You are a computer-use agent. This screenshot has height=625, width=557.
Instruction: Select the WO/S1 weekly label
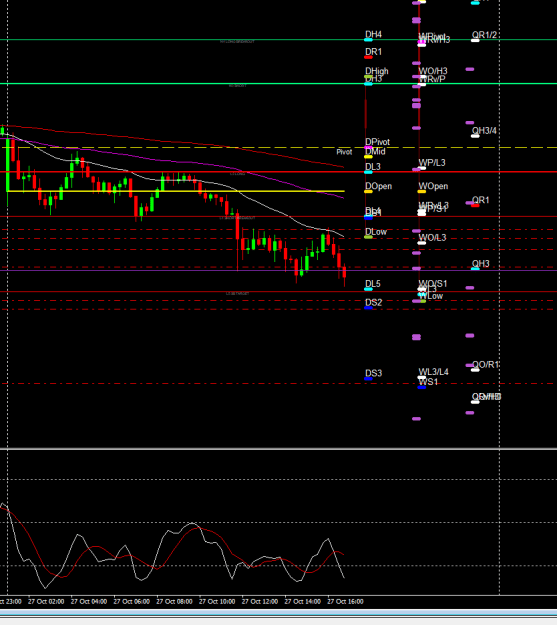[x=433, y=284]
